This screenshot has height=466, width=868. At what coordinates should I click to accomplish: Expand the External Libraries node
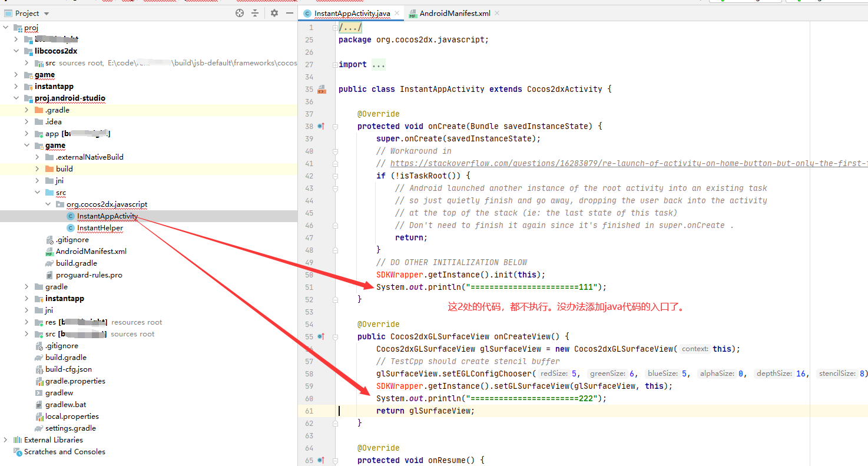(x=6, y=440)
